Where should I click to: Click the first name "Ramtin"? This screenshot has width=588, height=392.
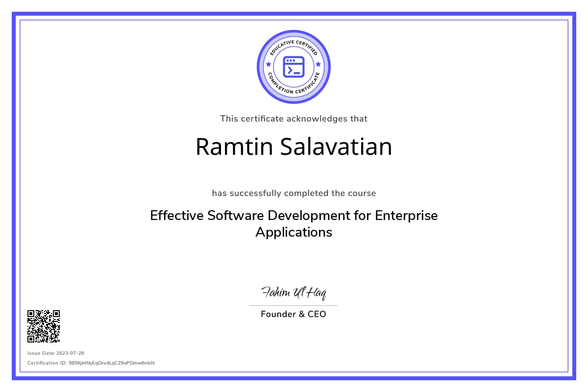coord(235,147)
